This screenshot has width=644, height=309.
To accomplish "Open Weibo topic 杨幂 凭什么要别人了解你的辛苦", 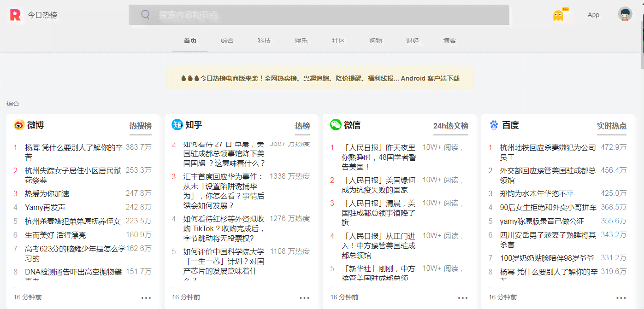I will (x=74, y=152).
